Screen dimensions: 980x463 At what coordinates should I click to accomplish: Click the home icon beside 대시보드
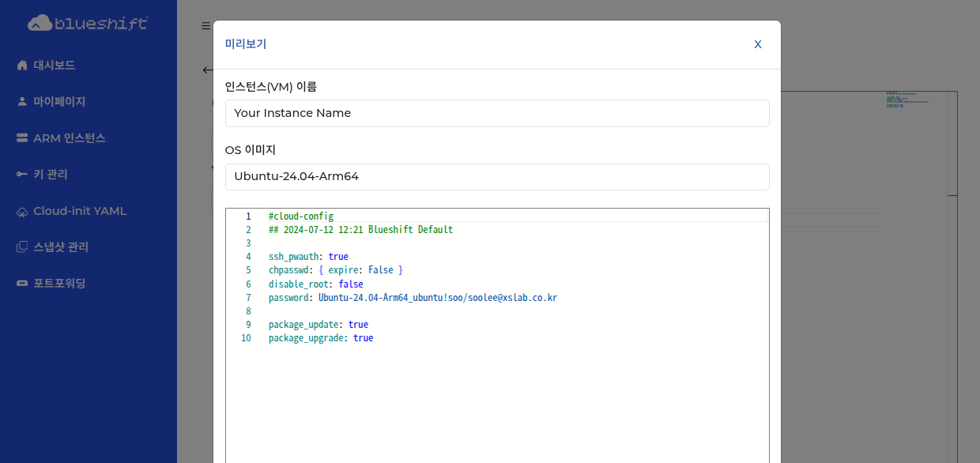(x=22, y=66)
